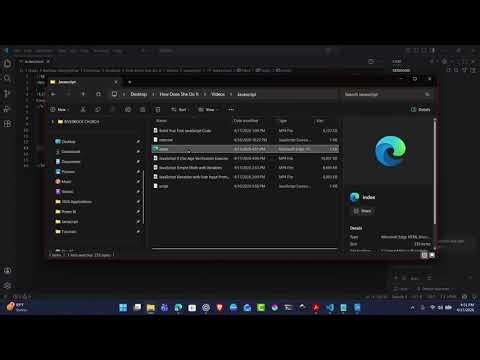Open the Windows Start menu

(x=123, y=307)
